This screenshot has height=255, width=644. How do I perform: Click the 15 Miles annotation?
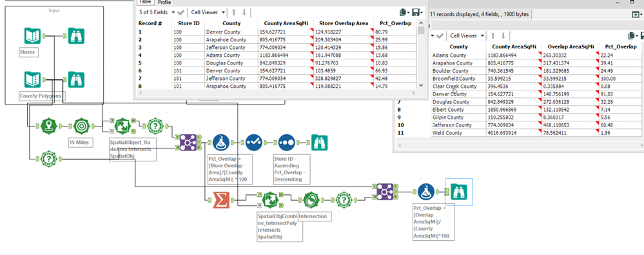pos(80,142)
